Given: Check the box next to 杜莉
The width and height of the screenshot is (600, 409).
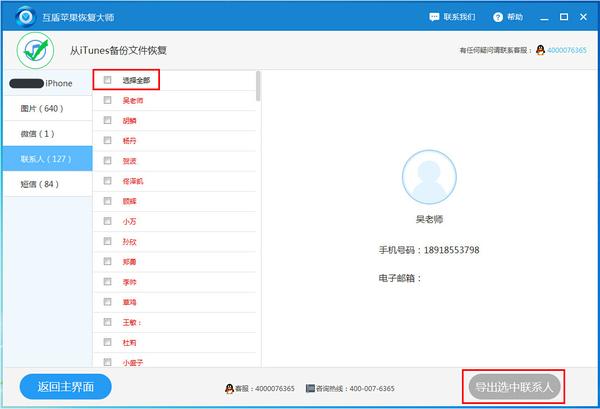Looking at the screenshot, I should coord(108,342).
